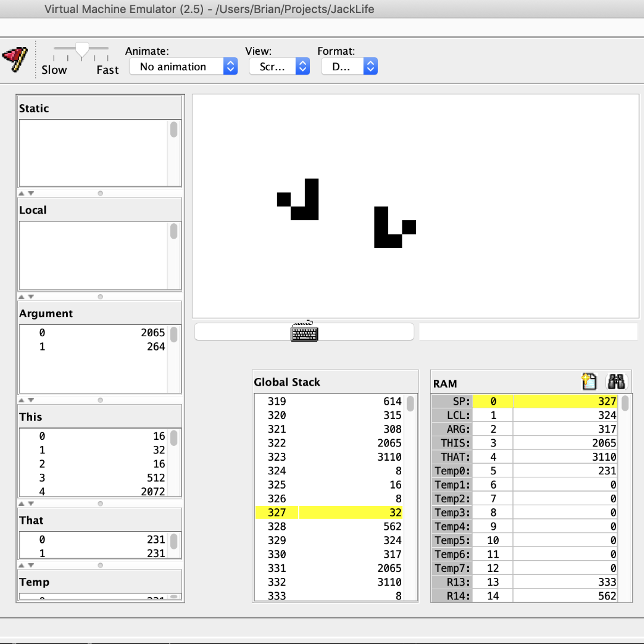The height and width of the screenshot is (644, 644).
Task: Select the RAM Temp0 value 231
Action: click(x=607, y=471)
